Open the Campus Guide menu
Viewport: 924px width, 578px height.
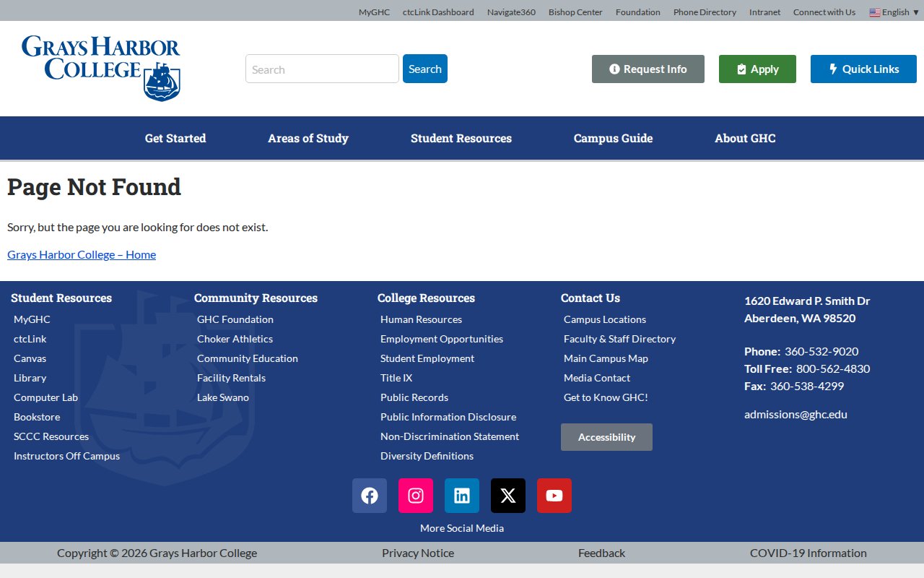613,138
